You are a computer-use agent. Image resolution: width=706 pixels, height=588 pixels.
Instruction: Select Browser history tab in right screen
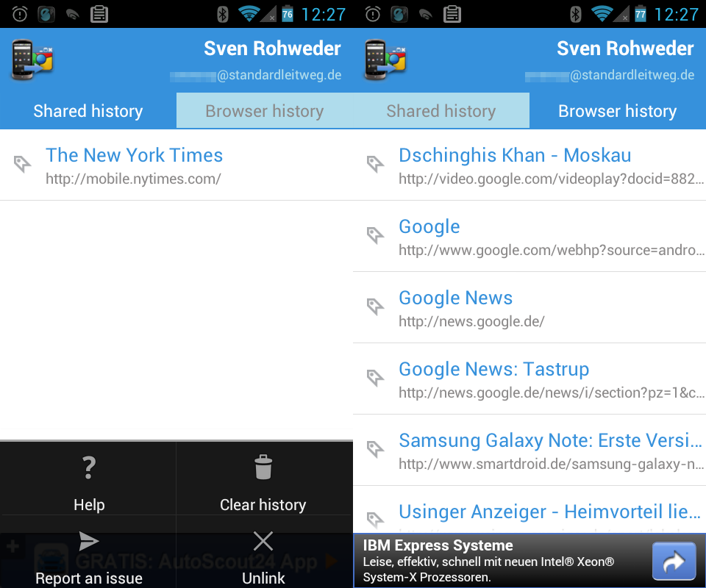tap(618, 111)
